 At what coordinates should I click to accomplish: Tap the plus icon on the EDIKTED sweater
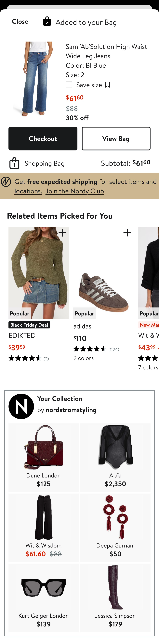pos(62,232)
